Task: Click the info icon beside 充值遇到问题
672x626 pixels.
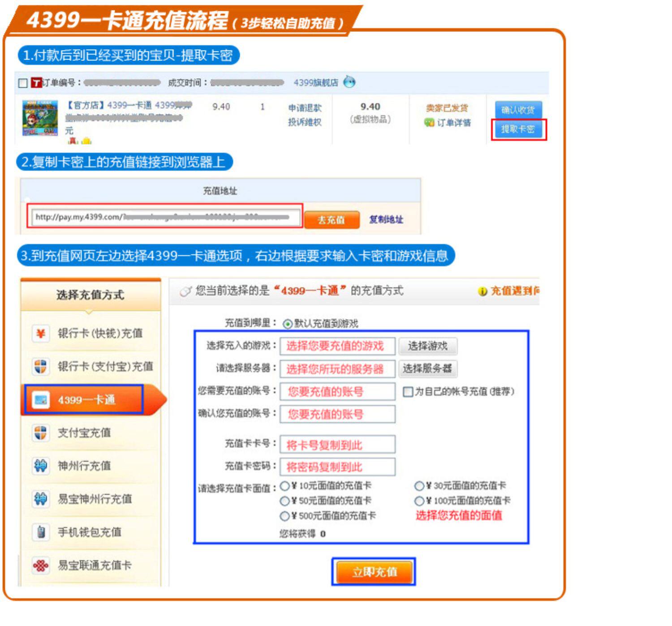Action: (x=482, y=292)
